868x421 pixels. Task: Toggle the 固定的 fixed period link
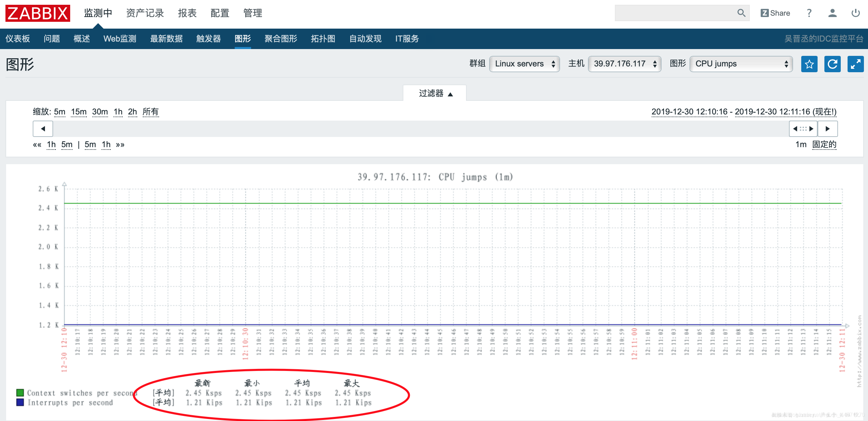tap(824, 144)
